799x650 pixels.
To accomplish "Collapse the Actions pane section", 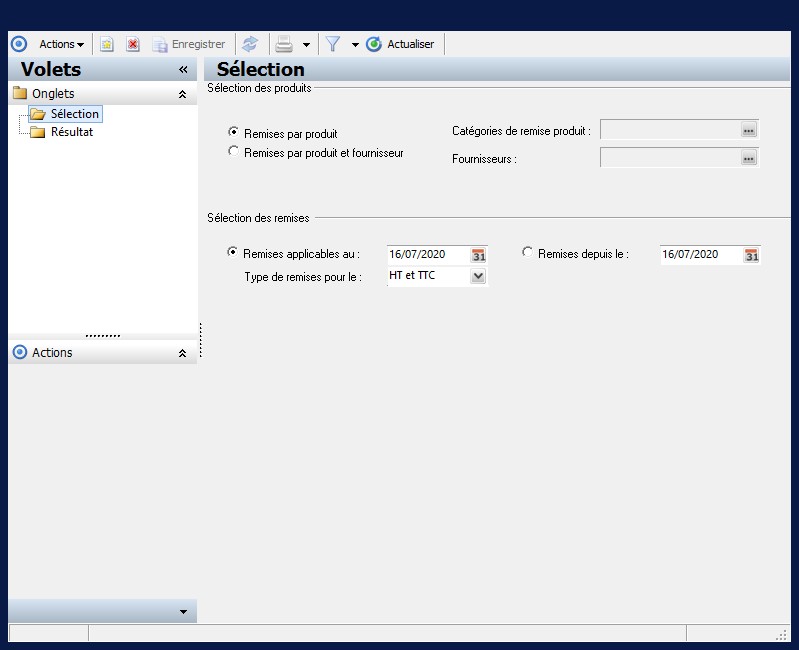I will (x=182, y=353).
